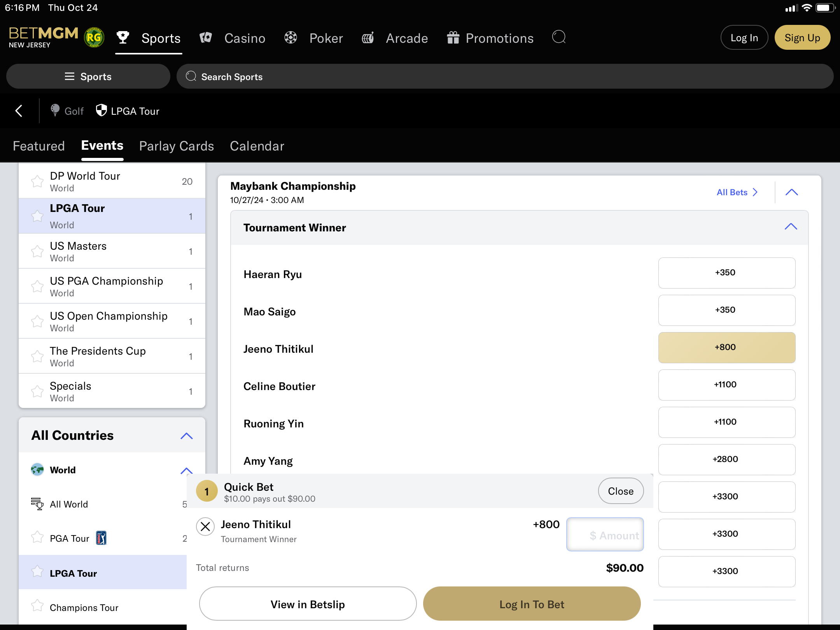The image size is (840, 630).
Task: Click the PGA Tour logo icon
Action: 101,538
